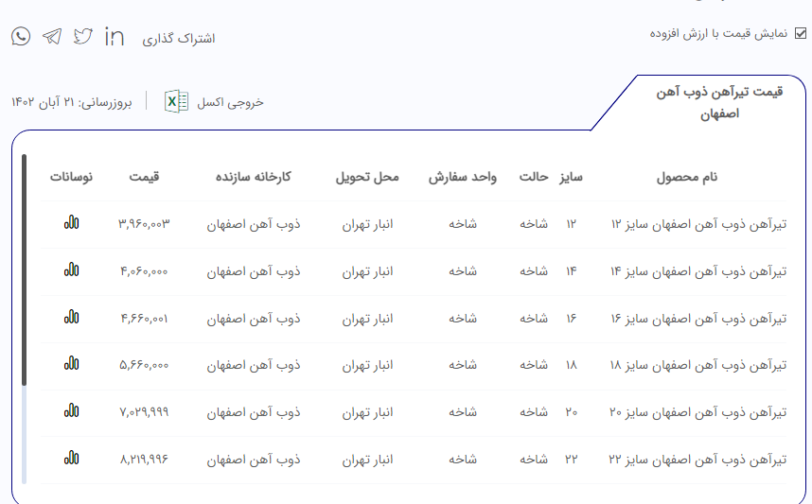Click the Excel export icon
The width and height of the screenshot is (812, 504).
point(177,101)
